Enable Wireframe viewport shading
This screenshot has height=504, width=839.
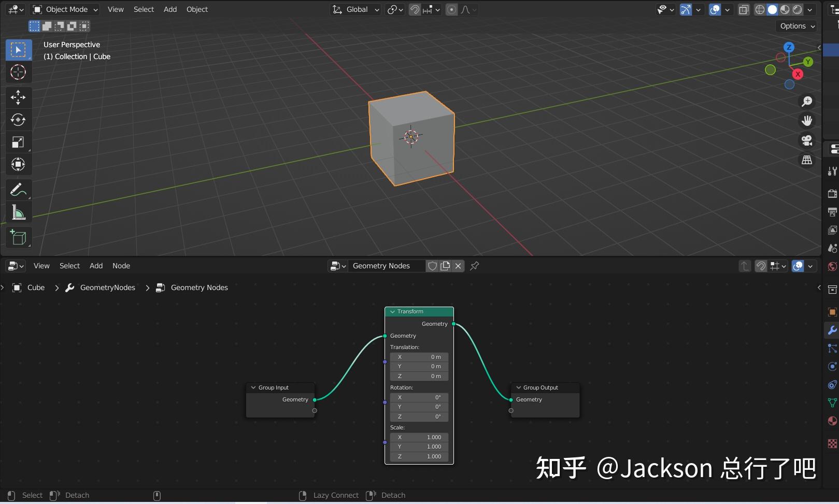click(x=759, y=9)
